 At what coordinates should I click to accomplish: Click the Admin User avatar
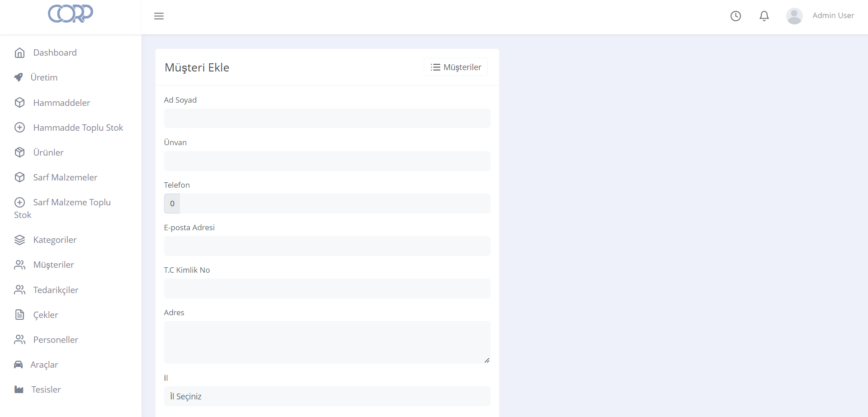794,16
